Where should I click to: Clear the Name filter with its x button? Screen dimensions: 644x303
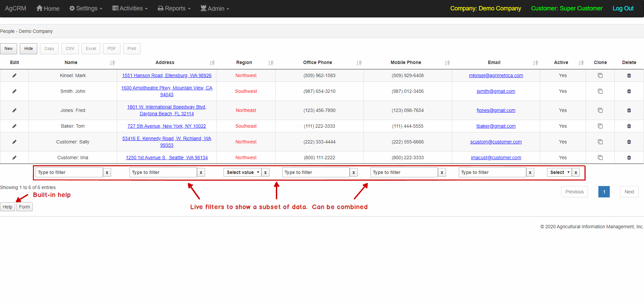click(107, 172)
